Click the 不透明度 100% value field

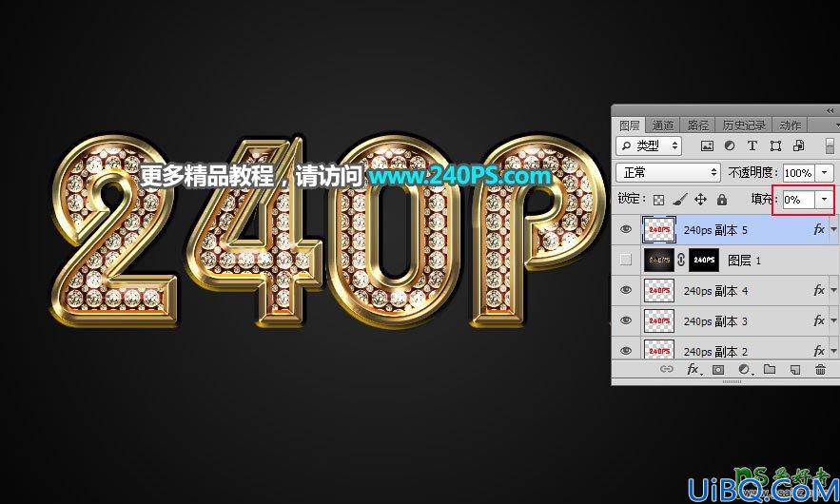pyautogui.click(x=799, y=172)
